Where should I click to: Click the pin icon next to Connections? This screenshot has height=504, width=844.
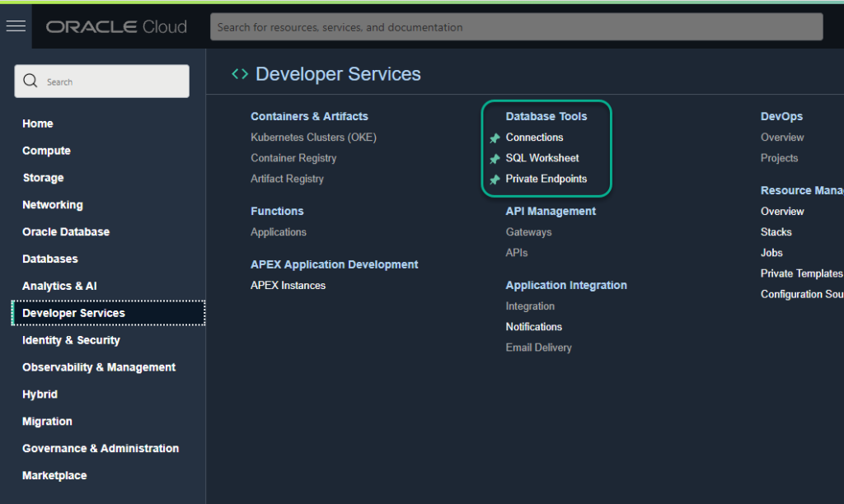coord(495,138)
